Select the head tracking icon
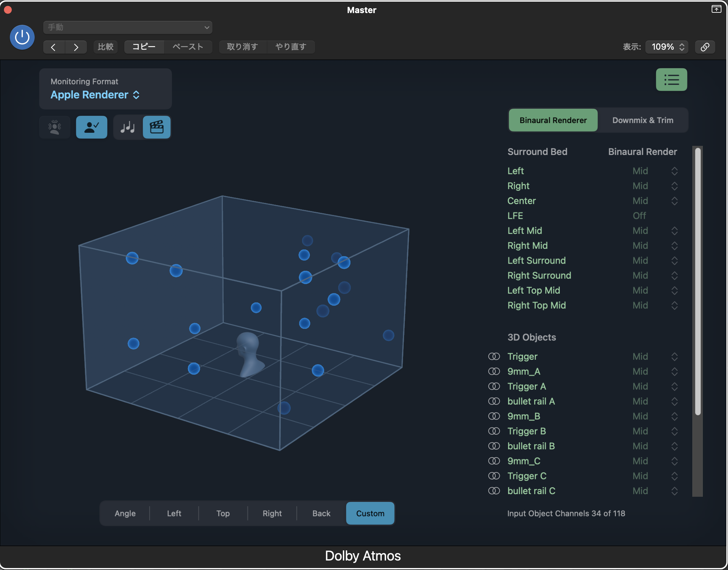Viewport: 728px width, 570px height. coord(55,127)
